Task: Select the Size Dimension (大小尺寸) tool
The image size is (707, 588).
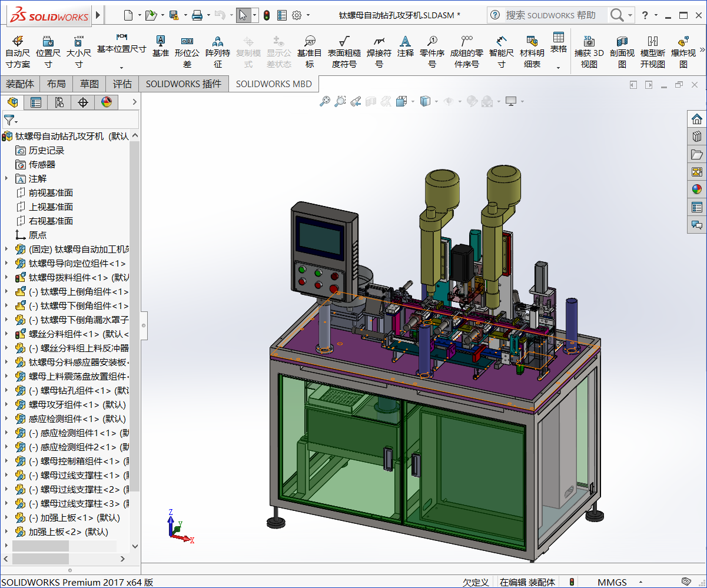Action: click(78, 51)
